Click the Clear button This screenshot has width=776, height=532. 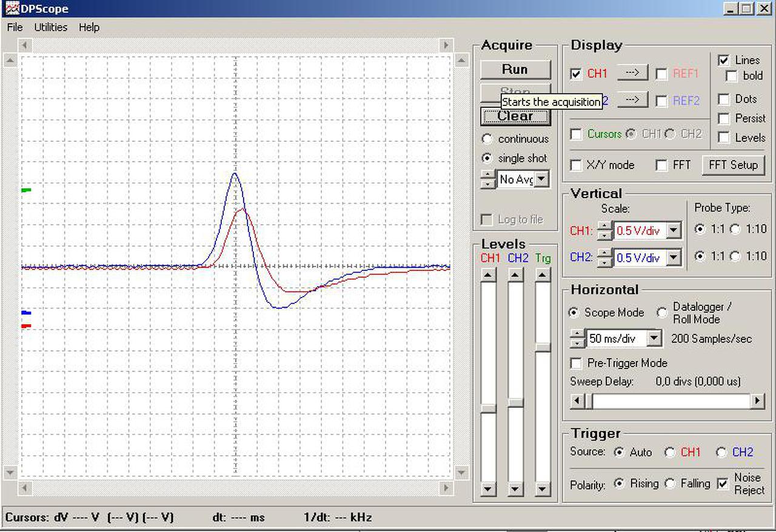(515, 116)
